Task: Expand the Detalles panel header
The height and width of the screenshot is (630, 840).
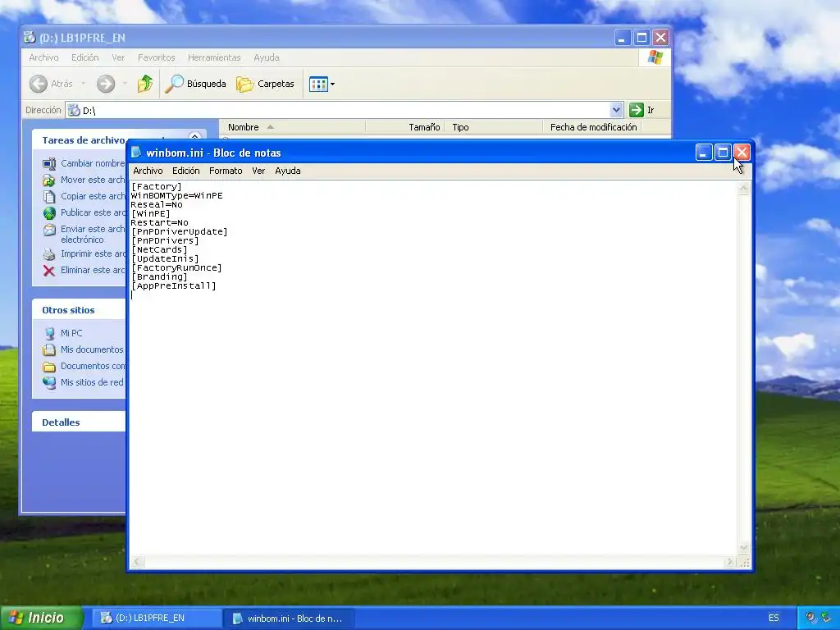Action: (79, 422)
